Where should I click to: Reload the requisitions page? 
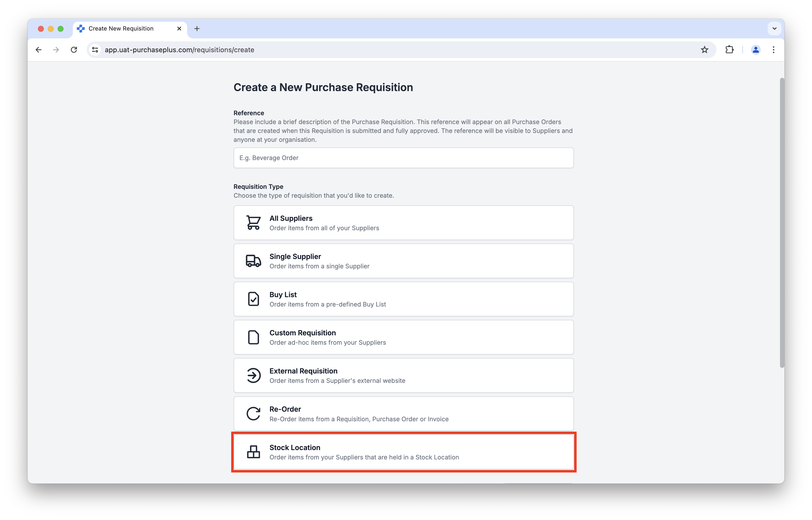coord(74,50)
